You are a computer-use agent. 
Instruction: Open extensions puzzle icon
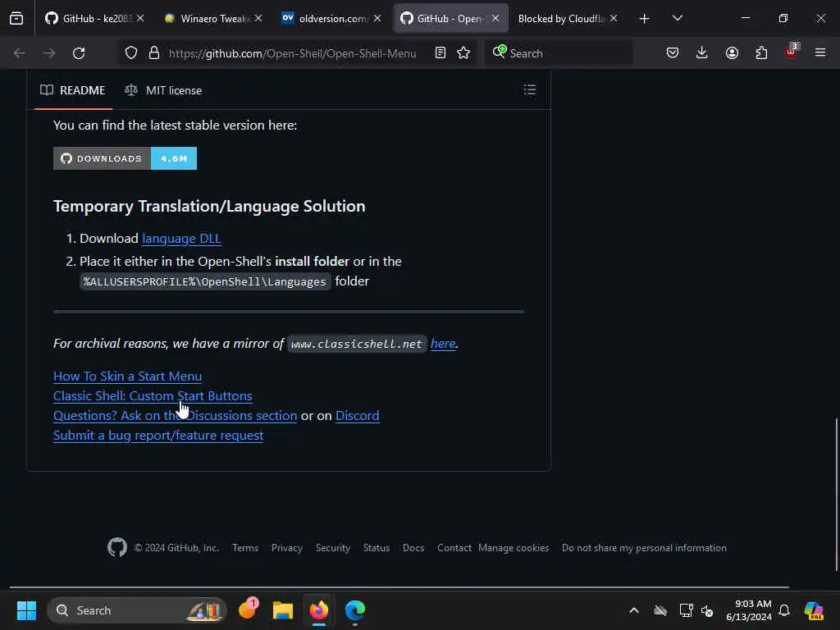(761, 53)
